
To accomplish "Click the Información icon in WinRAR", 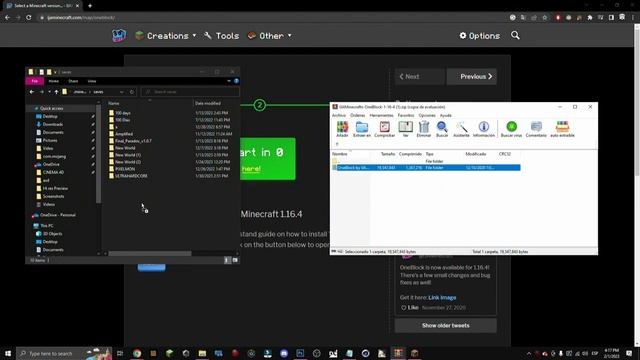I will [x=484, y=129].
